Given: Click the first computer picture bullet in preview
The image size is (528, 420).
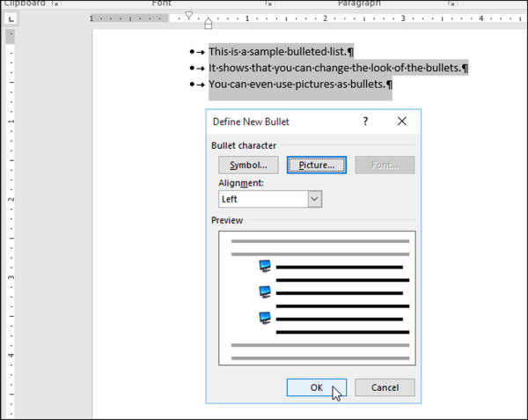Looking at the screenshot, I should [265, 266].
